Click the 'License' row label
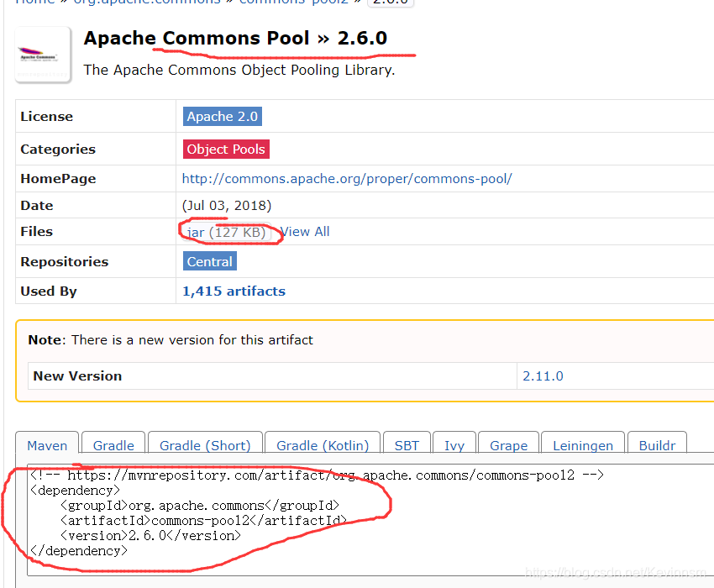714x588 pixels. pos(47,117)
